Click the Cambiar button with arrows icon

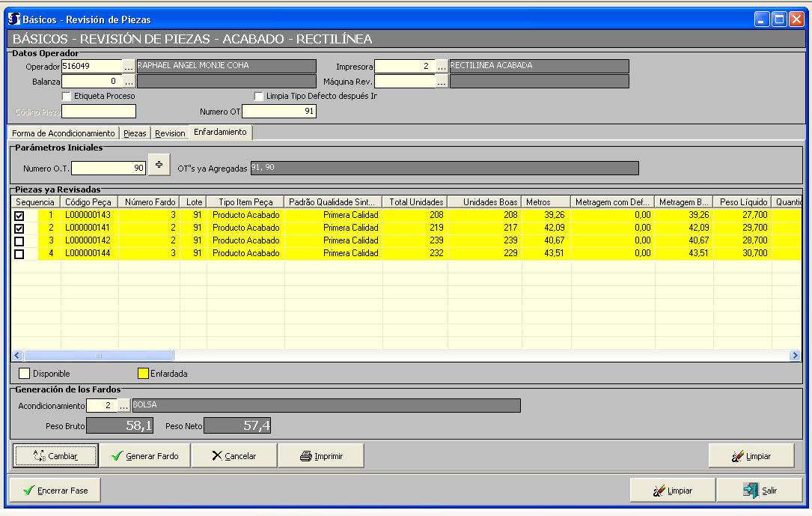[55, 455]
